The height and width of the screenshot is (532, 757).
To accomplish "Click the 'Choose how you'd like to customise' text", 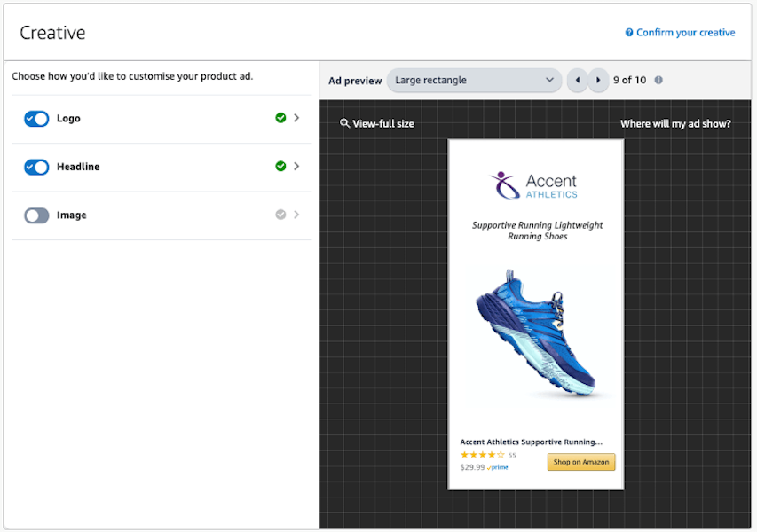I will point(132,76).
